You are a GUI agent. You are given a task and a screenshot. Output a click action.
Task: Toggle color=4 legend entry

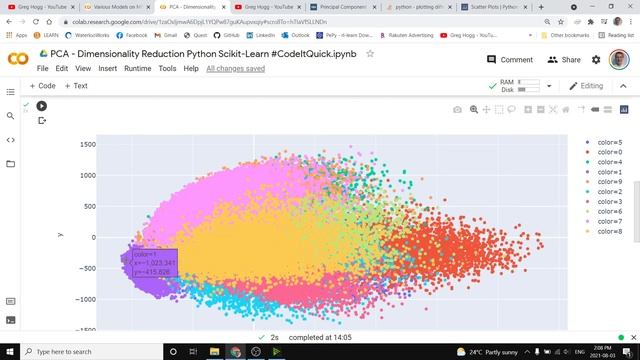tap(604, 162)
